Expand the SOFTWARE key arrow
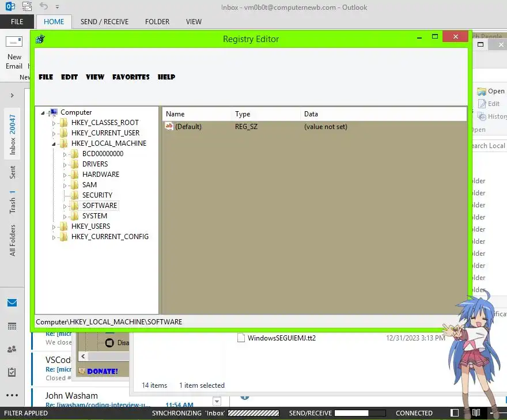This screenshot has width=507, height=420. tap(65, 206)
